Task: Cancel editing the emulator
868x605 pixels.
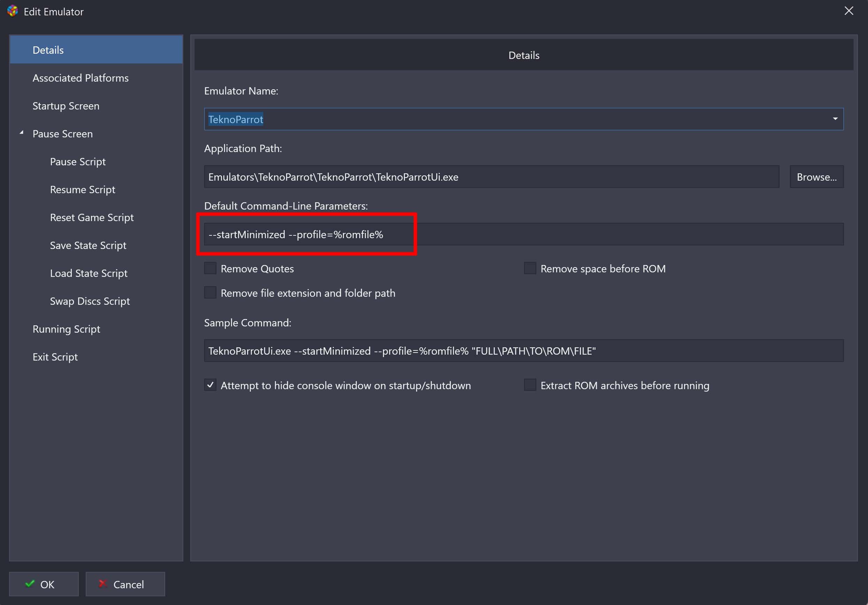Action: [x=125, y=584]
